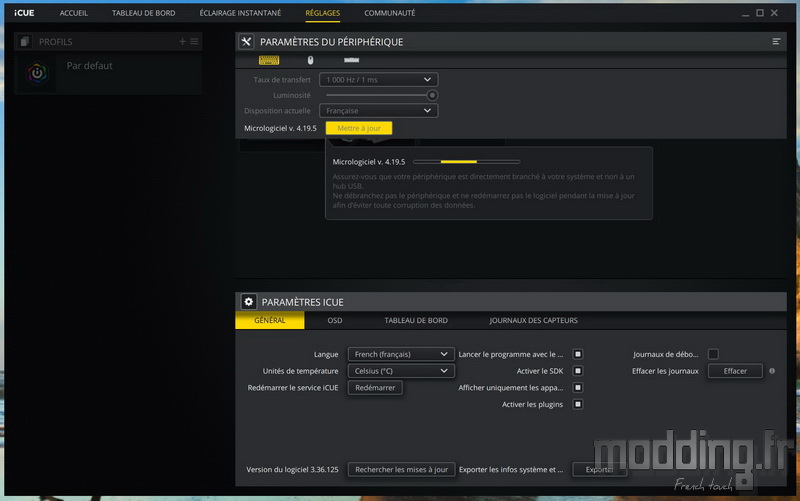This screenshot has width=800, height=501.
Task: Open Éclairage instantané menu
Action: click(x=240, y=13)
